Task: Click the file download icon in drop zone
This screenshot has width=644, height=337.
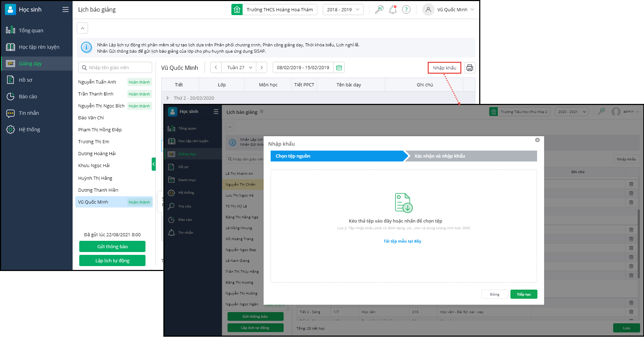Action: click(x=404, y=203)
